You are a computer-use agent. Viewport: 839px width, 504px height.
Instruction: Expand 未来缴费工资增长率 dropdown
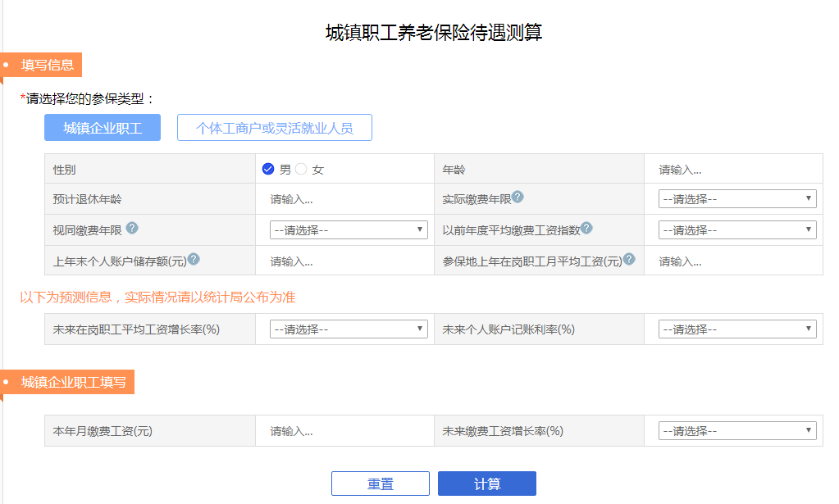pyautogui.click(x=736, y=430)
